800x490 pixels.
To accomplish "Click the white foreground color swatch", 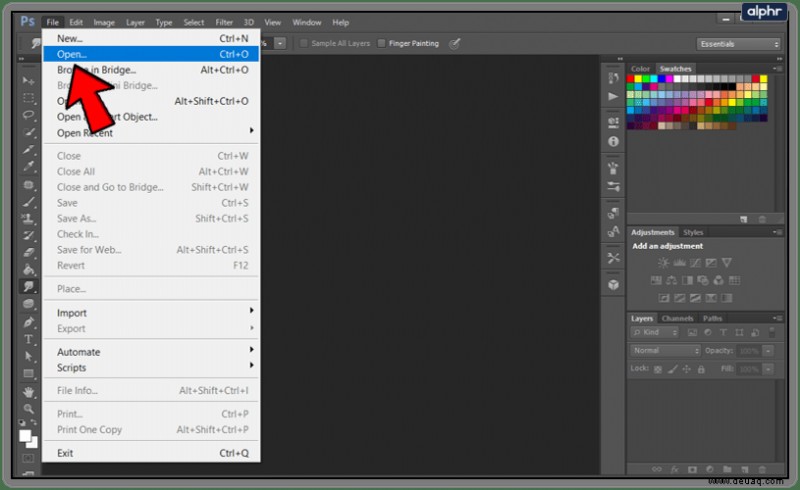I will pyautogui.click(x=25, y=435).
